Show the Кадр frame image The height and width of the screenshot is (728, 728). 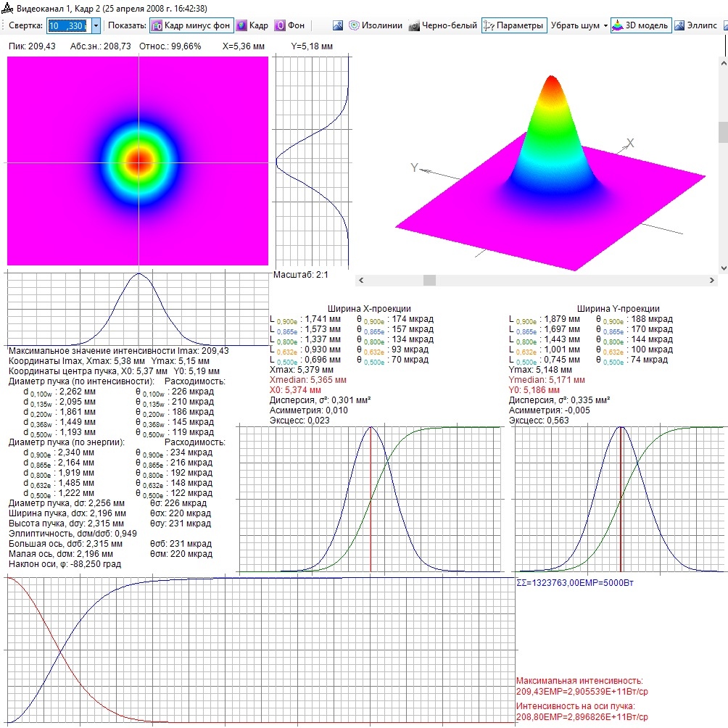252,25
